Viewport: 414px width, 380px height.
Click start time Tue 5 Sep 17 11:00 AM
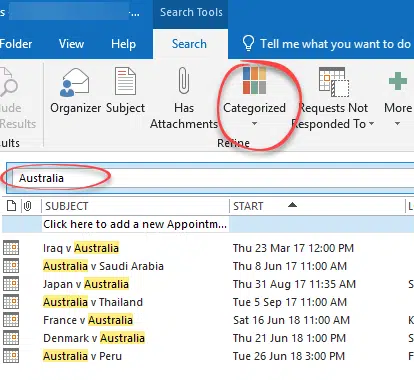290,302
